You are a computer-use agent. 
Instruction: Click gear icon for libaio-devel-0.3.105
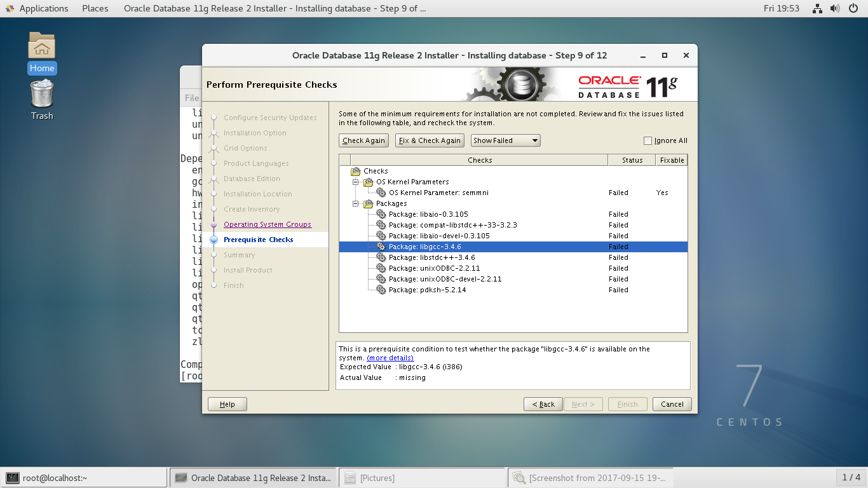click(381, 236)
